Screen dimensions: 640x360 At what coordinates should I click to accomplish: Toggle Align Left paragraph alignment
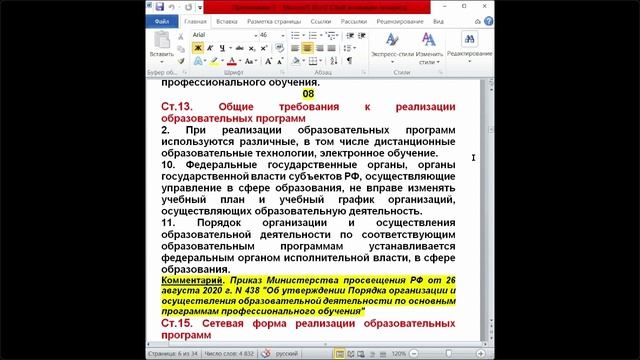295,48
